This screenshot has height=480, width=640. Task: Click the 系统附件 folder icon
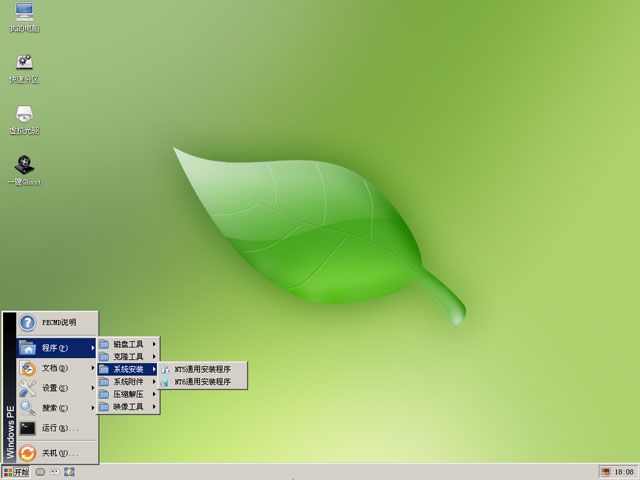point(104,382)
